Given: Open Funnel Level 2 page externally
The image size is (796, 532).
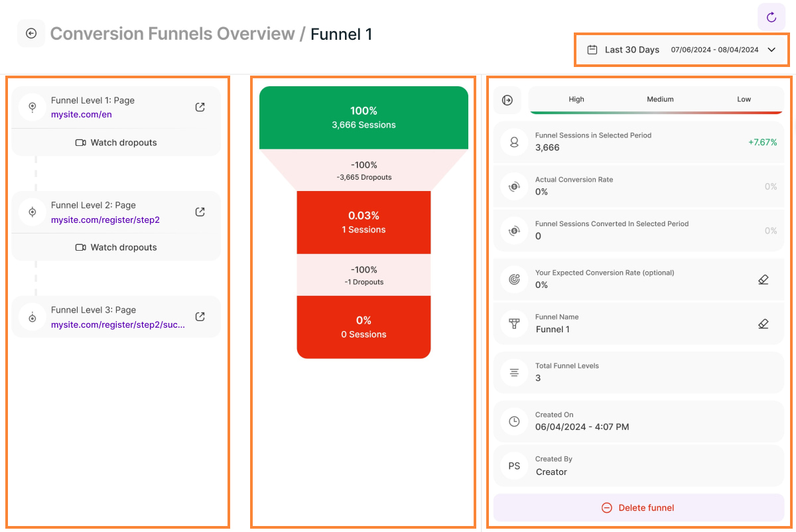Looking at the screenshot, I should pyautogui.click(x=200, y=212).
